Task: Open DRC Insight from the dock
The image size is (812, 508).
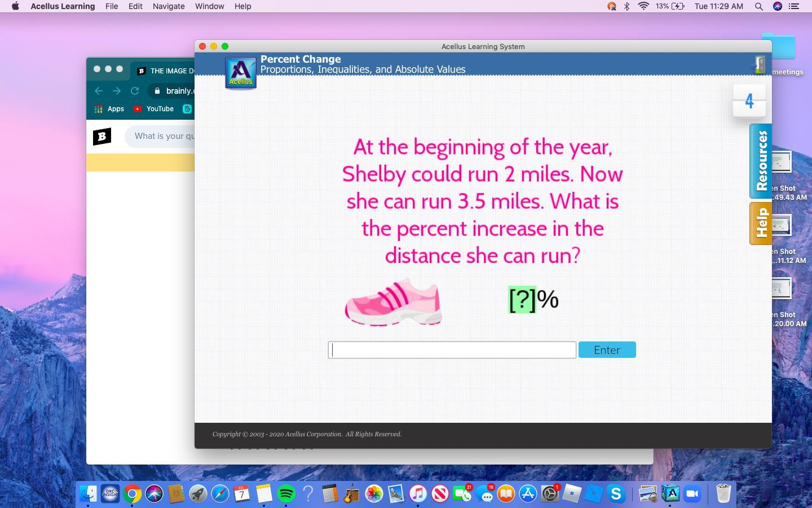Action: [110, 494]
